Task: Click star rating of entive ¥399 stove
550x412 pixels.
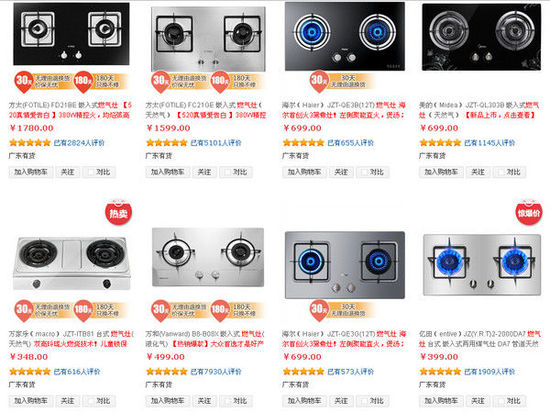Action: 440,371
